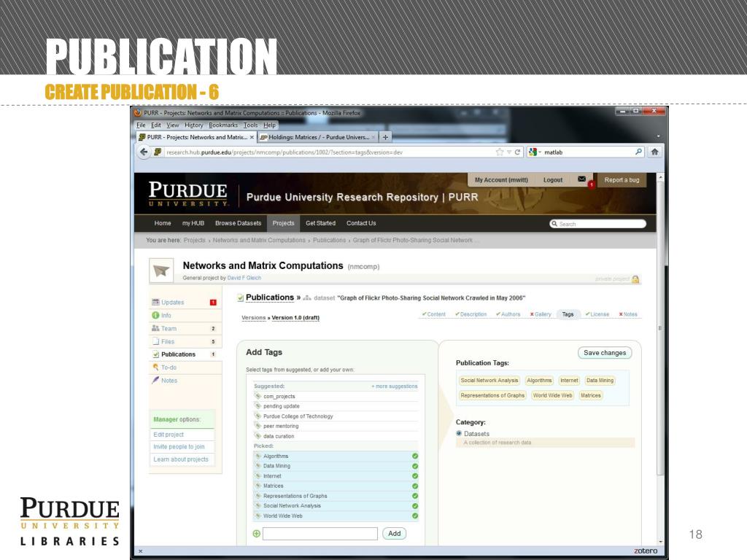Remove picked Representations of Graphs checkmark

coord(415,496)
